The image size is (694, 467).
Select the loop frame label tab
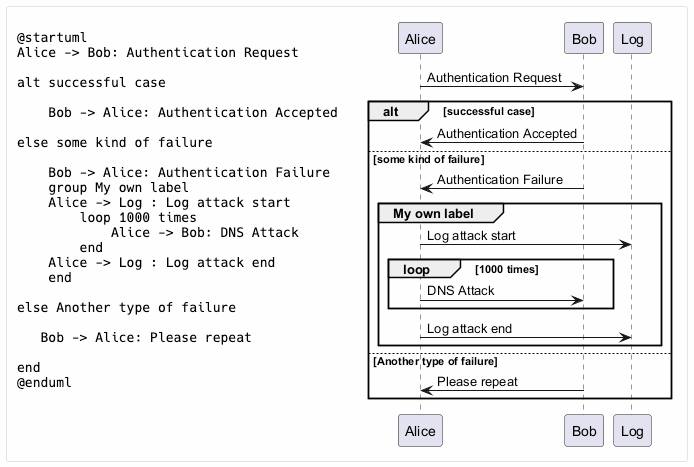(424, 269)
